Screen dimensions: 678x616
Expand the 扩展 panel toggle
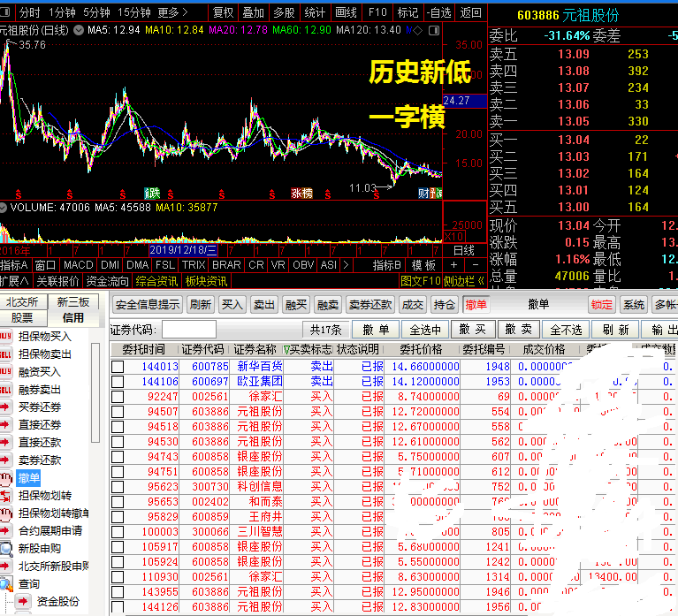click(15, 281)
